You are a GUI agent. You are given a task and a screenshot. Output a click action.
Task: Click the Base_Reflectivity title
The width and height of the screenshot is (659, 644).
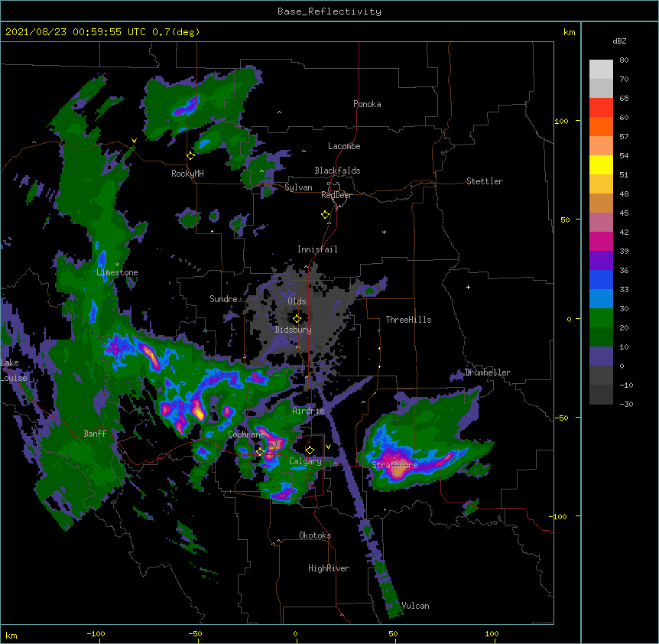point(329,11)
